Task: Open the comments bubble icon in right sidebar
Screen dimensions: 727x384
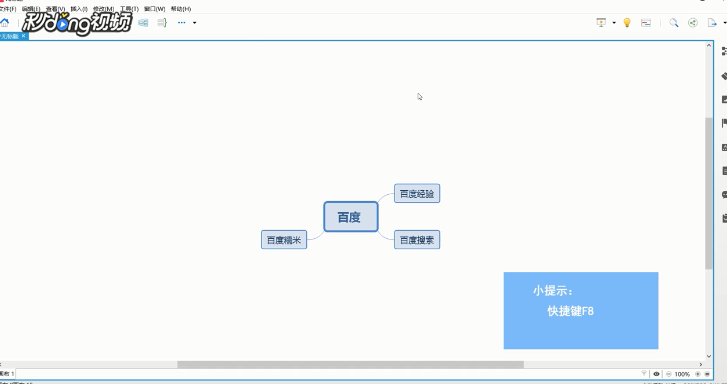Action: (724, 194)
